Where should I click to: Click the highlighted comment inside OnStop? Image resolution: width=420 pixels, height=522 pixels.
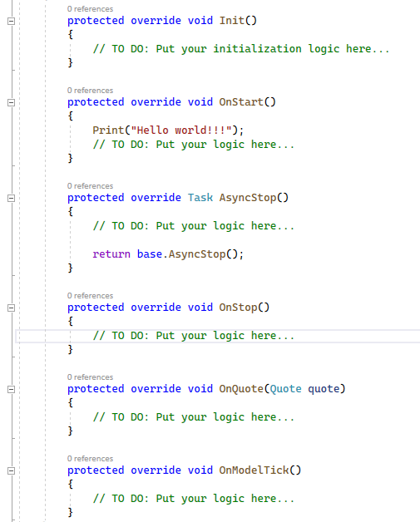tap(194, 336)
